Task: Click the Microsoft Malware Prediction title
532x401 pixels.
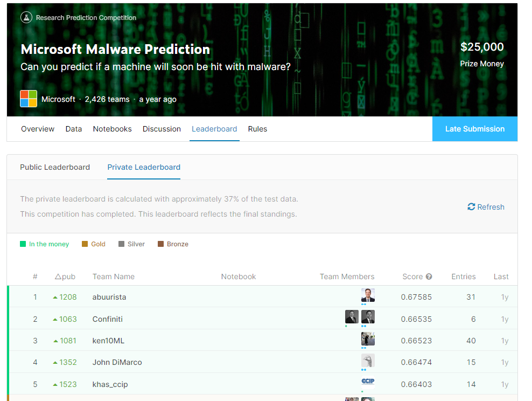Action: 115,49
